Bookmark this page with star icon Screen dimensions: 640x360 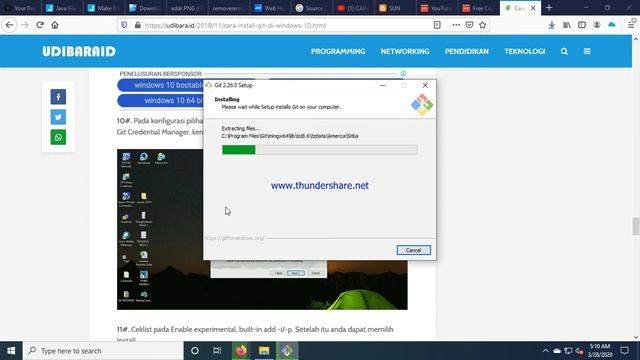coord(482,25)
